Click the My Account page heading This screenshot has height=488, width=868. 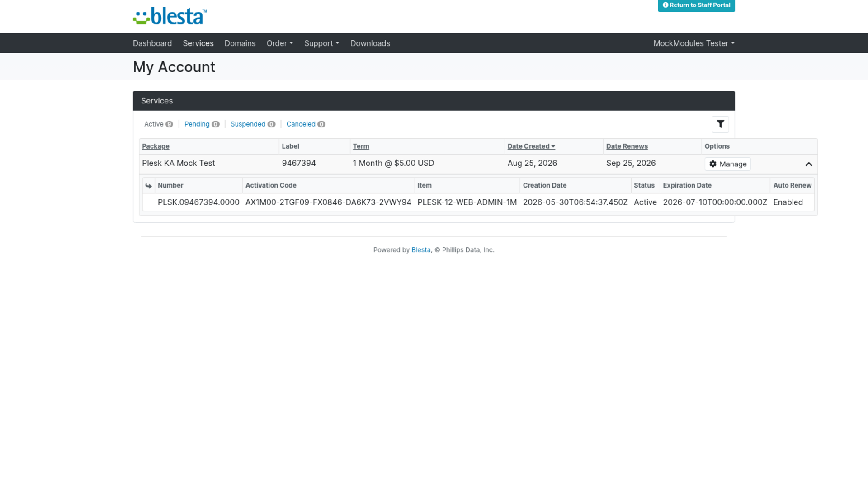click(x=174, y=67)
